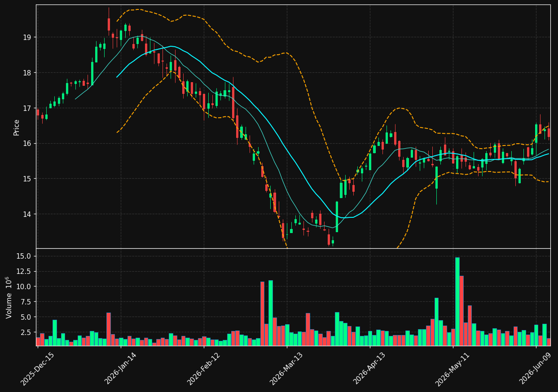558x392 pixels.
Task: Click price tick label 15
Action: point(27,179)
